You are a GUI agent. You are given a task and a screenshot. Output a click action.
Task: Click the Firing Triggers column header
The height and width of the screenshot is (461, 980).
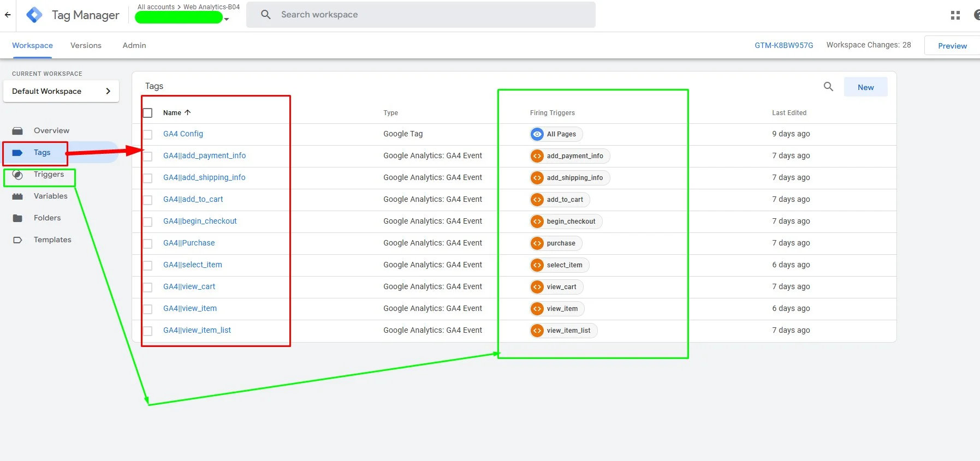[x=552, y=113]
